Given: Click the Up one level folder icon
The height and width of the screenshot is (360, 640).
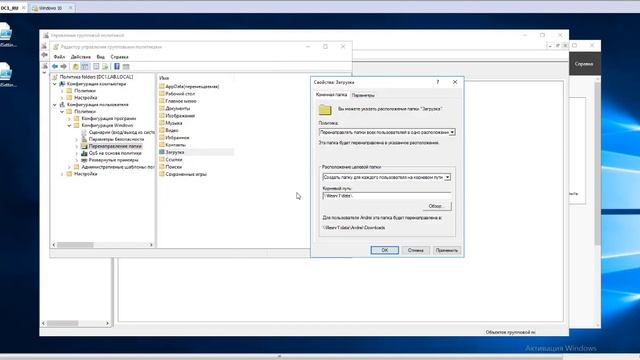Looking at the screenshot, I should [76, 67].
